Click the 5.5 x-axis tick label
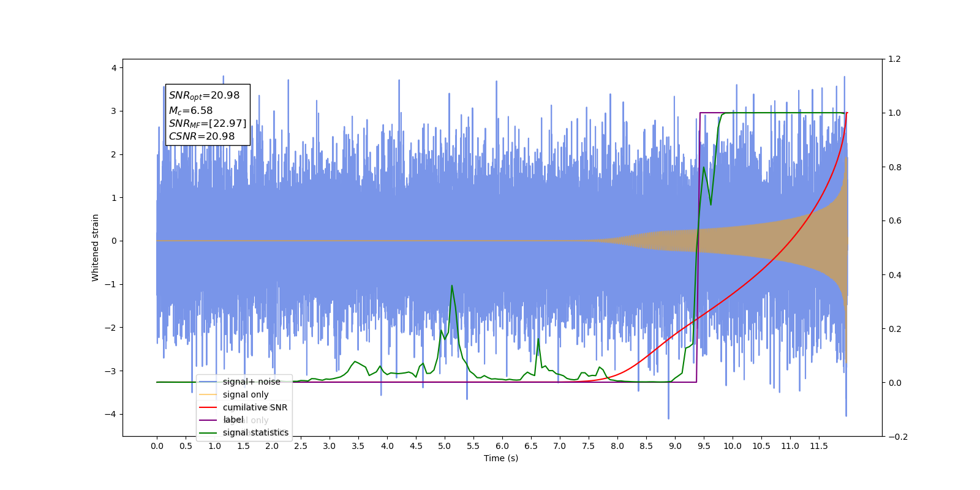The image size is (980, 490). [x=473, y=446]
